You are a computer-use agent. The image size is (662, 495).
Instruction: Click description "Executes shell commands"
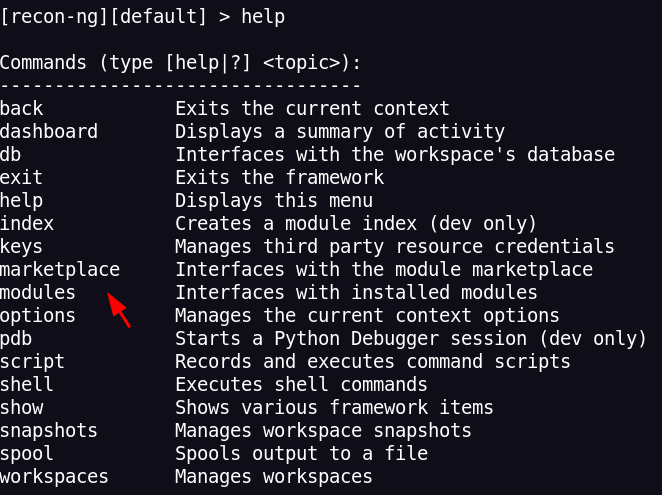click(x=301, y=385)
